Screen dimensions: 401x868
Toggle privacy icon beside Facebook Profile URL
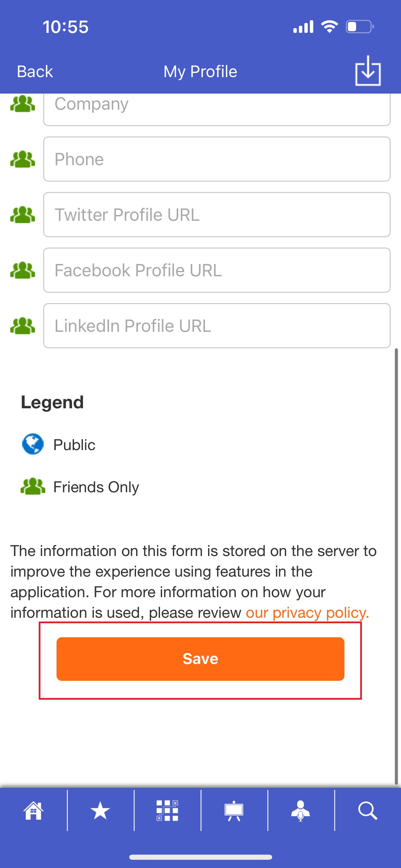(23, 270)
